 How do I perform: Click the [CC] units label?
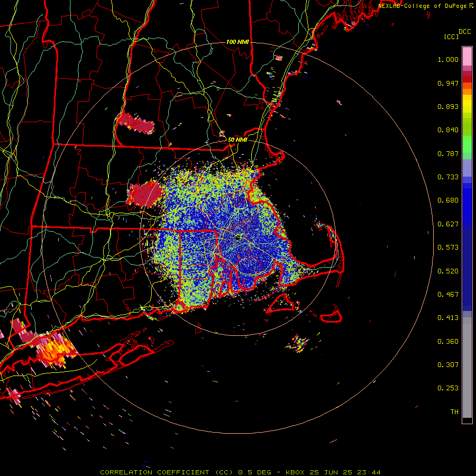(451, 36)
